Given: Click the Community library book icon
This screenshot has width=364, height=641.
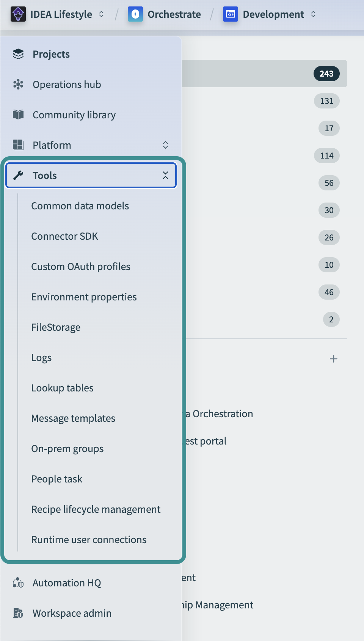Looking at the screenshot, I should [18, 115].
